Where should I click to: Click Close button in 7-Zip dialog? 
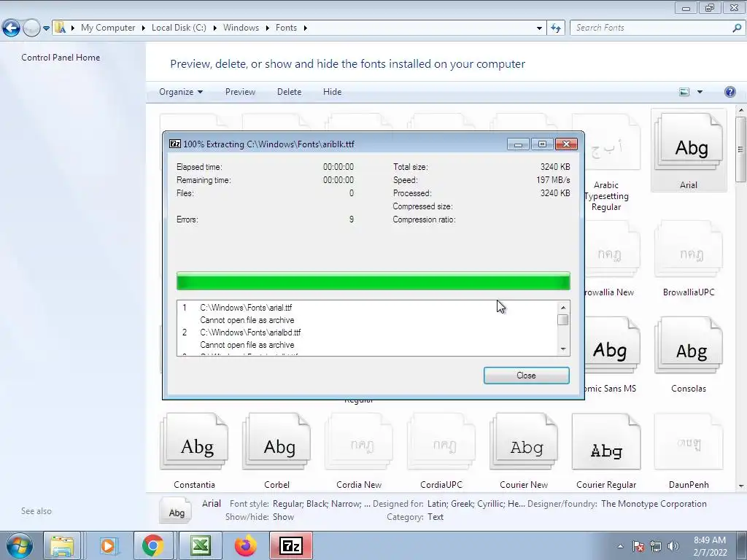527,376
